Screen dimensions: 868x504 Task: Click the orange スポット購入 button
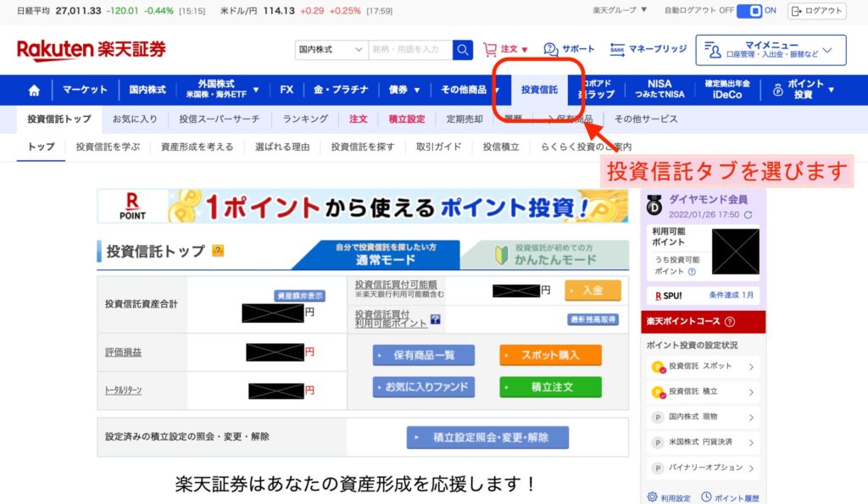click(550, 355)
